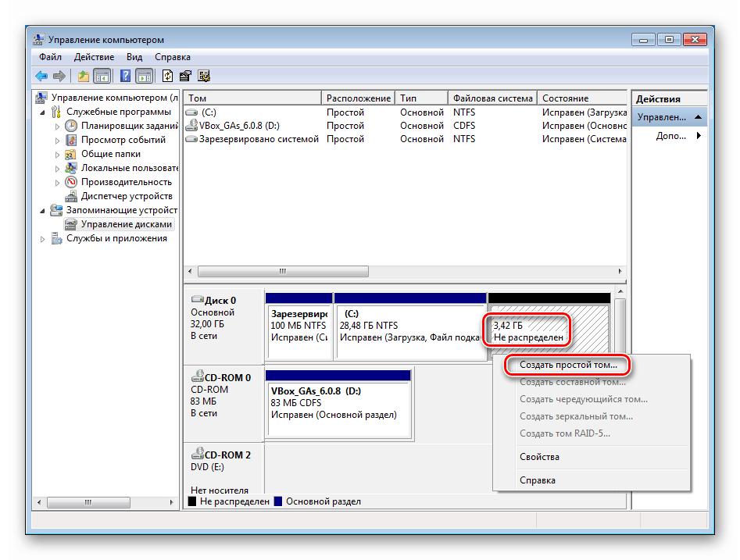Sort by the Состояние column header

click(582, 98)
